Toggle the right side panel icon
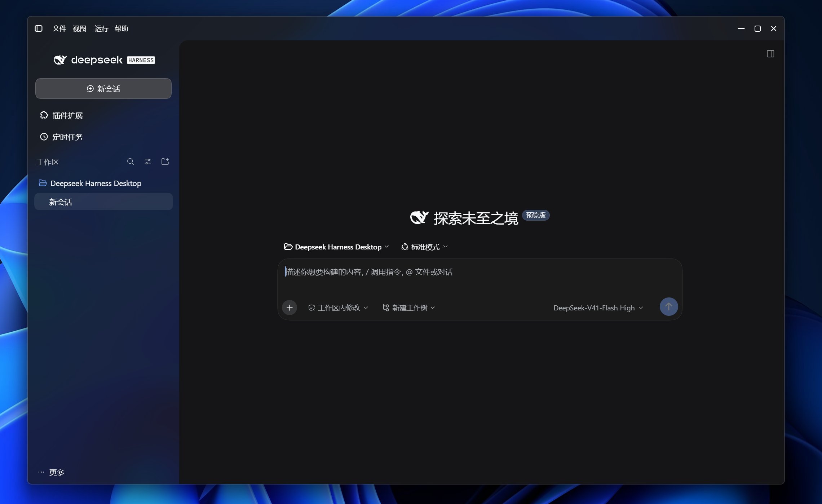Viewport: 822px width, 504px height. point(770,54)
